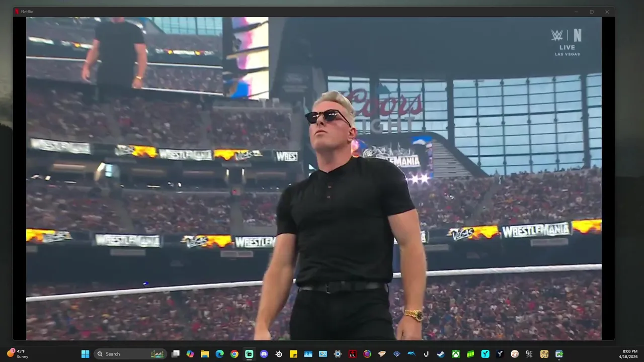Open the red square app icon

click(x=353, y=354)
